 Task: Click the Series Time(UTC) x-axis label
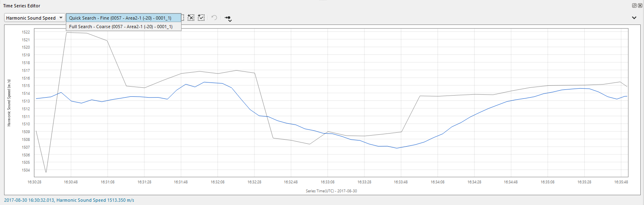point(331,191)
